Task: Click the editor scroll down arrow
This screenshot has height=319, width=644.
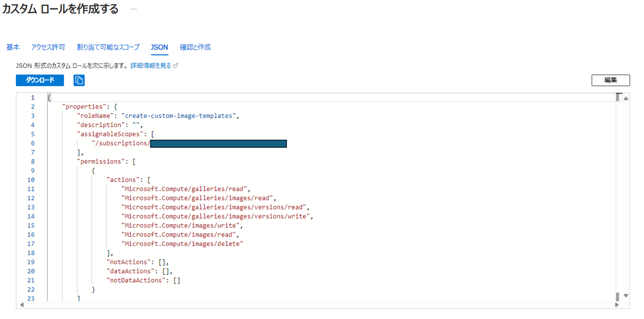Action: tap(626, 296)
